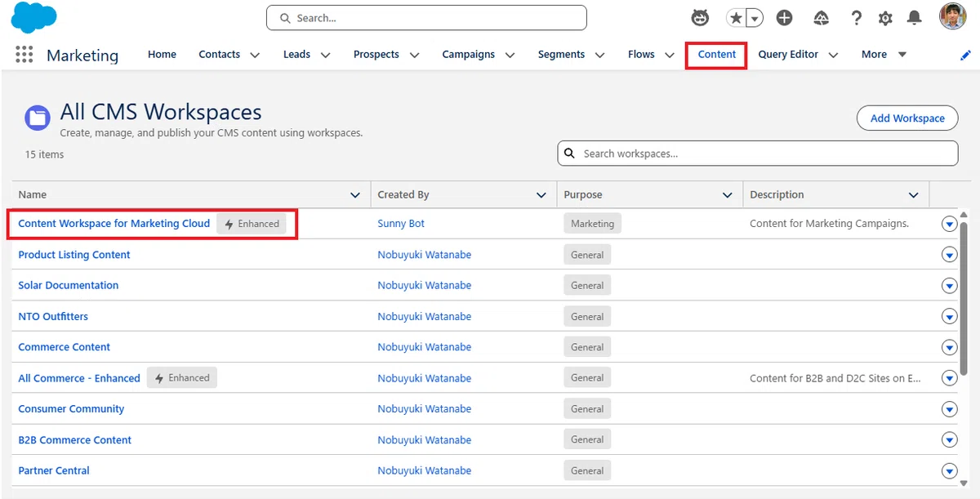Click the global Search box
This screenshot has height=499, width=980.
click(426, 17)
